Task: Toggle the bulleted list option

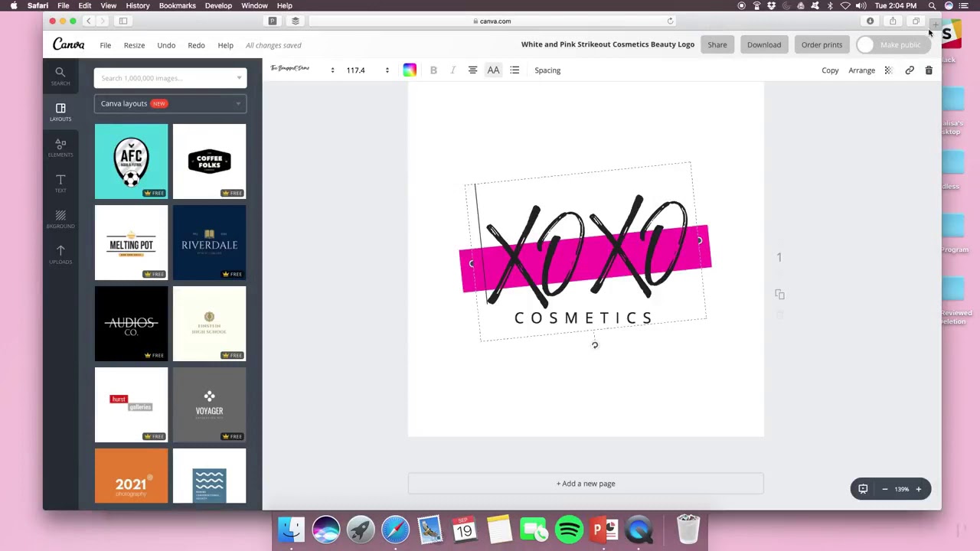Action: [x=514, y=70]
